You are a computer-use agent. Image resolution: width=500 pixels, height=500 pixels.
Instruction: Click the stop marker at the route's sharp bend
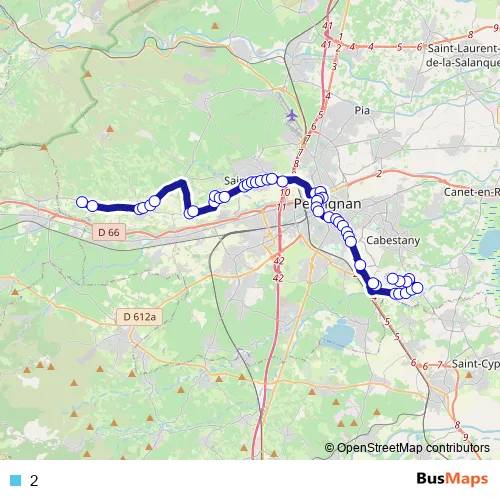tap(192, 211)
